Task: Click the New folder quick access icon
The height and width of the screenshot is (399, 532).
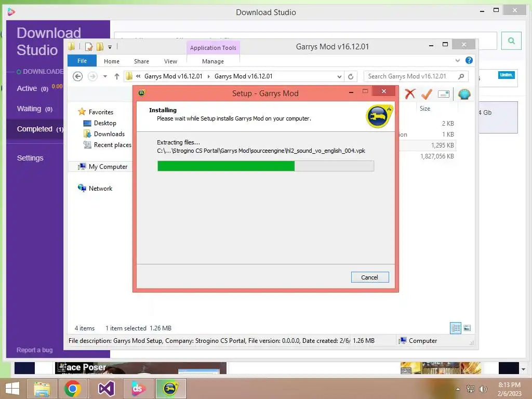Action: [x=100, y=46]
